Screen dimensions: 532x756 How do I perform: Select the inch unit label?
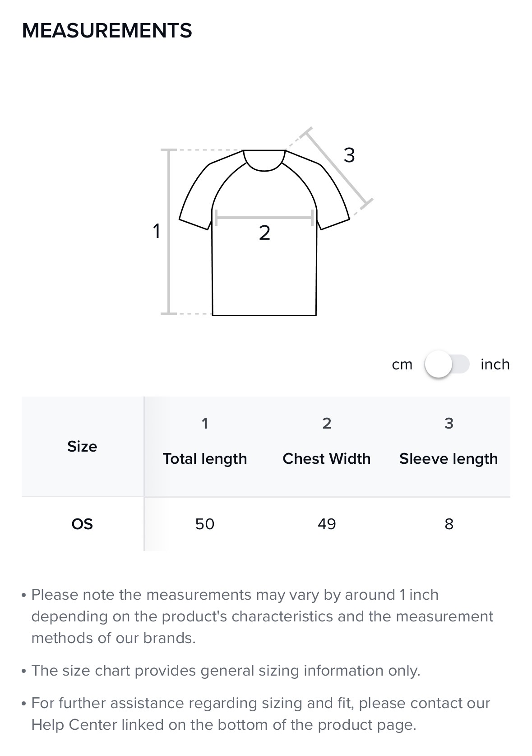click(495, 364)
